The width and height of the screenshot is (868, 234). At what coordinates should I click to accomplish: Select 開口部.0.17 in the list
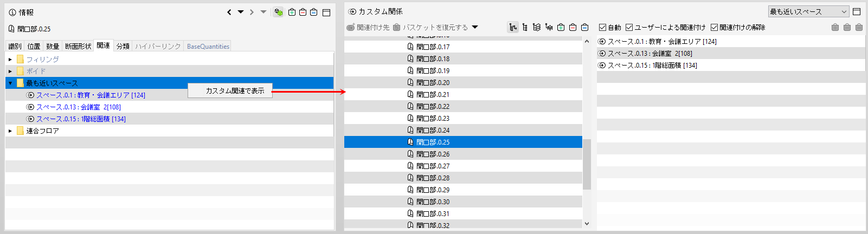pyautogui.click(x=463, y=47)
